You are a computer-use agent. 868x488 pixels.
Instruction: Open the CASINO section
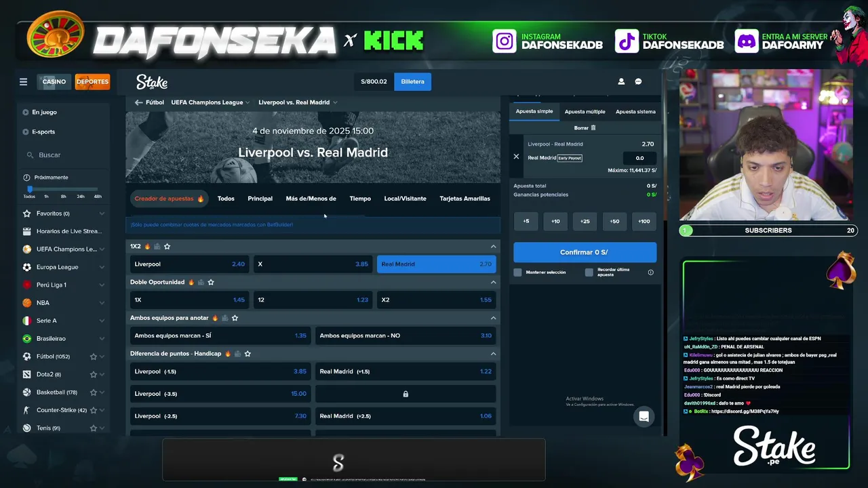[x=54, y=81]
